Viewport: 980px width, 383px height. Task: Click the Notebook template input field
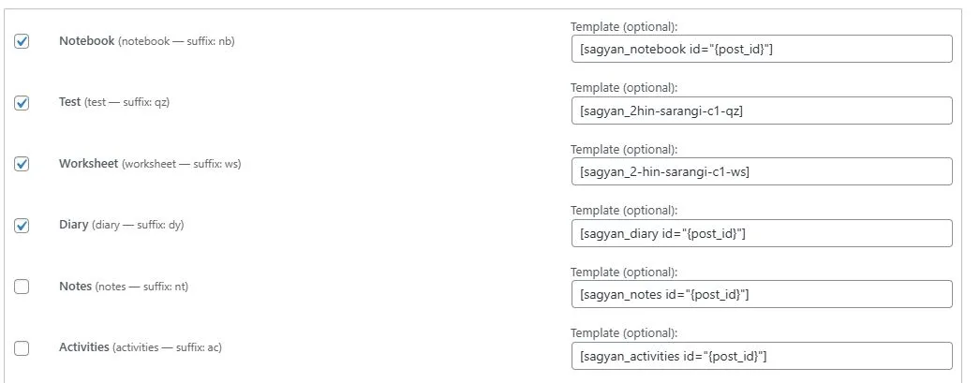[761, 49]
